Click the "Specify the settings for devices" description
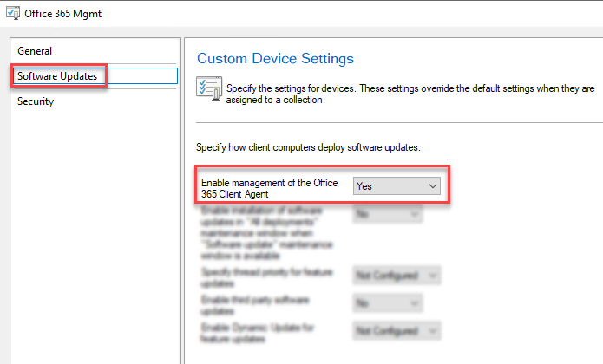The width and height of the screenshot is (603, 364). (410, 94)
